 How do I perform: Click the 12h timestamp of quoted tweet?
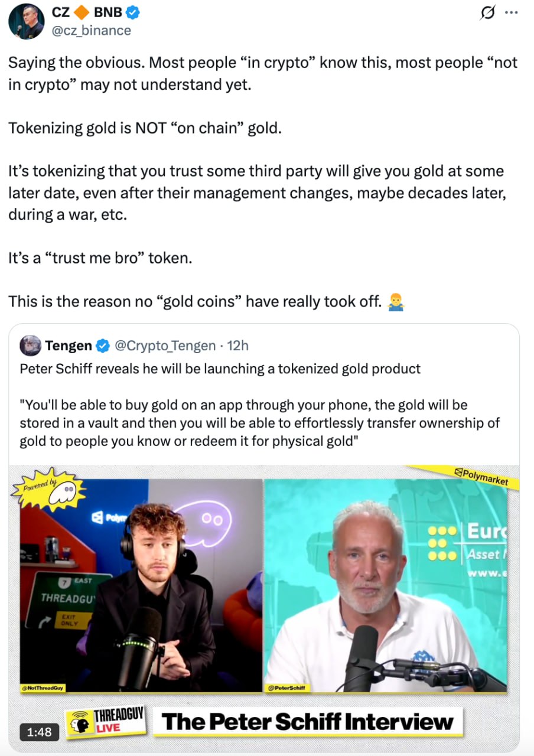coord(238,346)
